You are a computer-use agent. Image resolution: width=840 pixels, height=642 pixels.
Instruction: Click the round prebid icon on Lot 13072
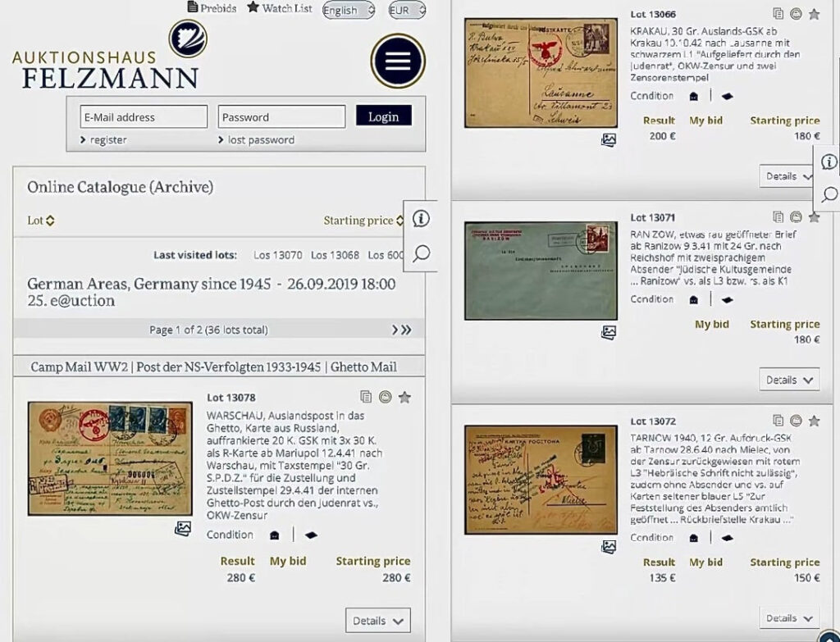click(796, 421)
